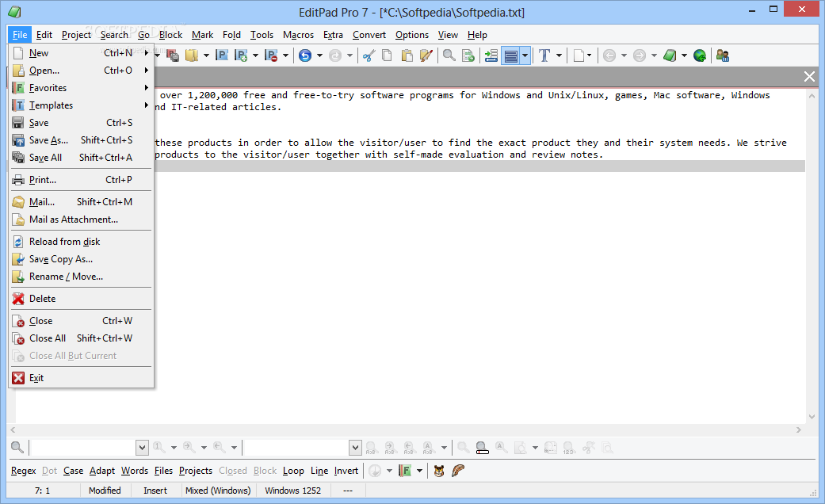825x504 pixels.
Task: Click the Save all files icon
Action: pyautogui.click(x=173, y=55)
